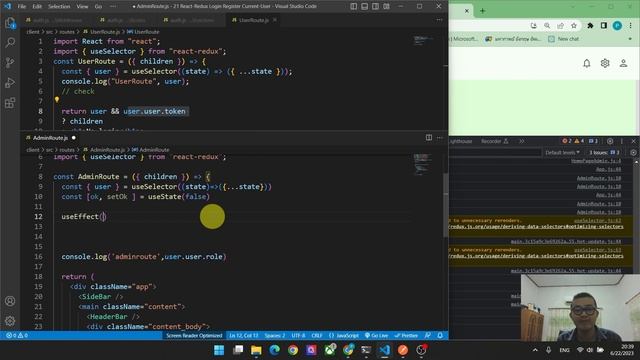Click Screen Reader Optimized in the status bar

pyautogui.click(x=194, y=336)
